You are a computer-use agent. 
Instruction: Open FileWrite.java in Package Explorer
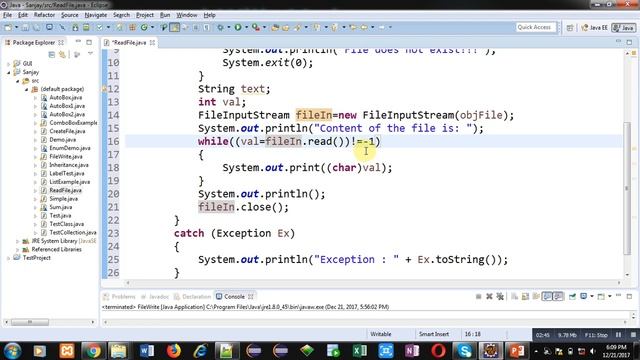(x=66, y=157)
